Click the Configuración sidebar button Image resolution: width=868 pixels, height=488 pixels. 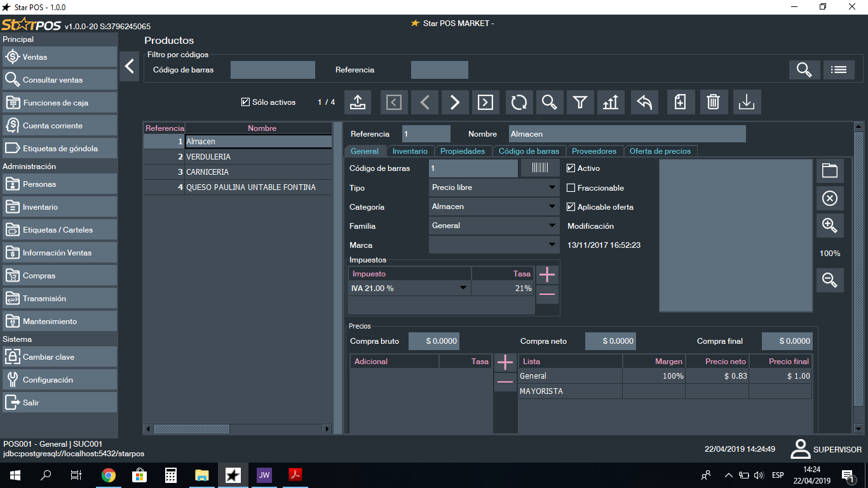click(x=60, y=380)
